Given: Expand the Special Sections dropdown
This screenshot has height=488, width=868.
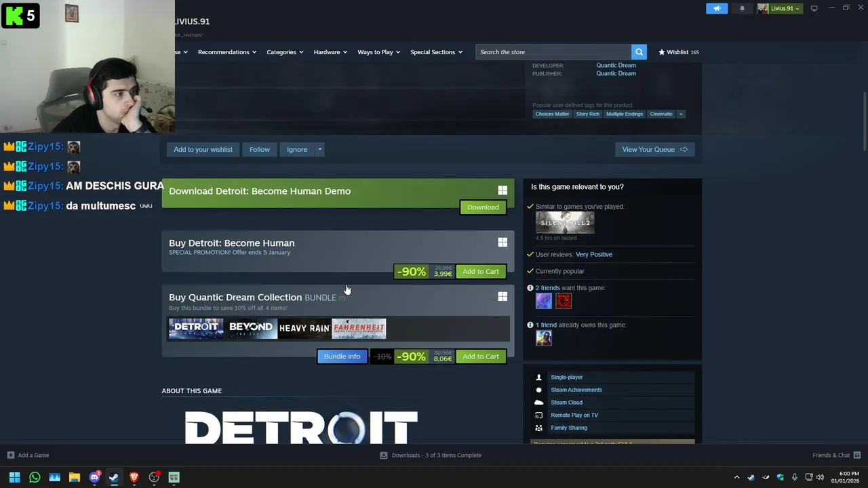Looking at the screenshot, I should (x=436, y=52).
